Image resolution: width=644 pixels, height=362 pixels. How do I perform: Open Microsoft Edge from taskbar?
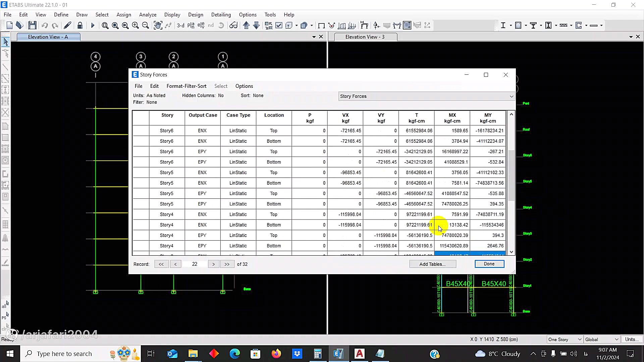[235, 354]
